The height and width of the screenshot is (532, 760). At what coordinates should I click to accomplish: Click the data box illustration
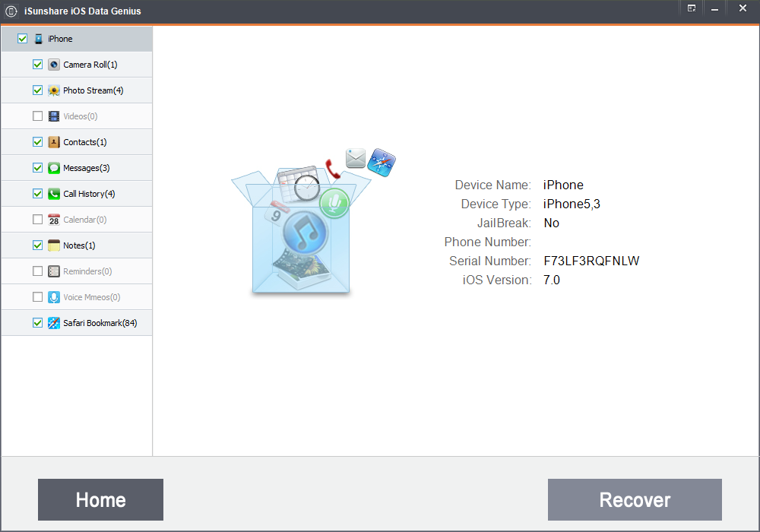click(314, 221)
